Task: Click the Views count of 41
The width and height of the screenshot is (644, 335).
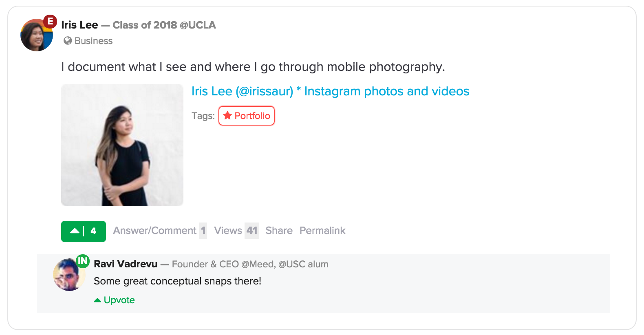Action: (x=252, y=231)
